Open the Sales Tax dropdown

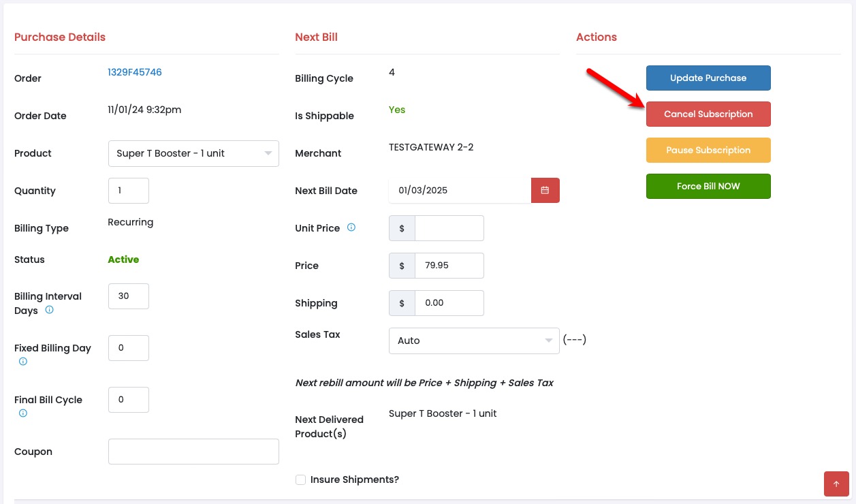[473, 341]
